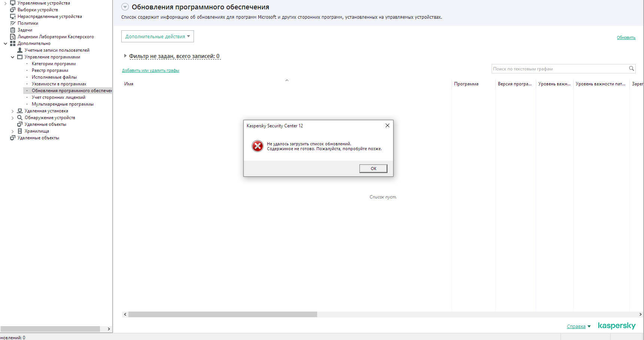Click the Выборки устройств icon
Viewport: 644px width, 340px height.
click(13, 10)
